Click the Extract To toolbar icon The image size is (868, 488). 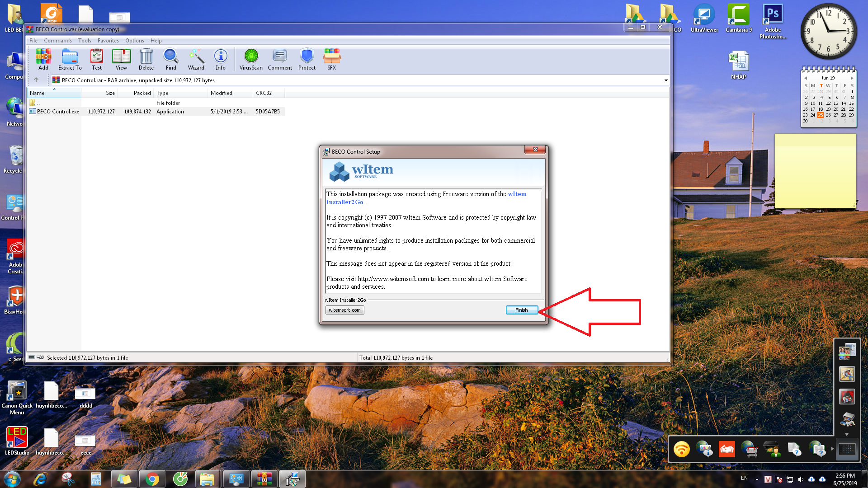[70, 59]
